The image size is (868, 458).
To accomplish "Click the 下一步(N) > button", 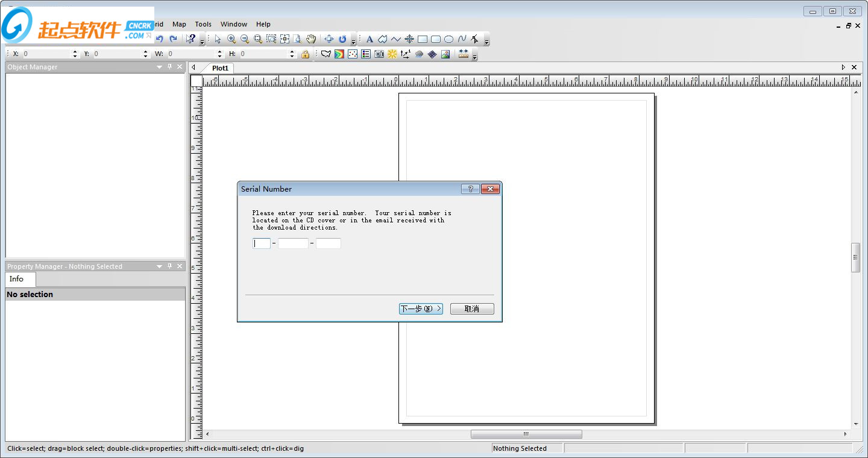I will tap(421, 309).
